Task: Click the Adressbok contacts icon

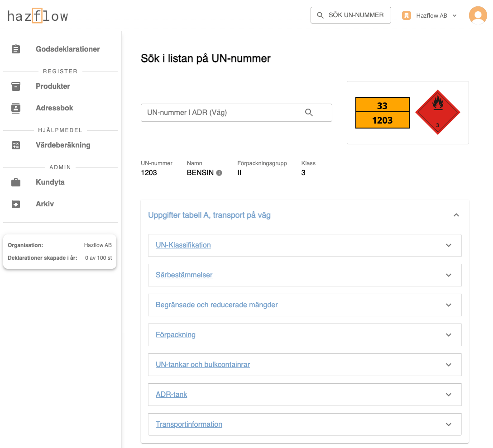Action: (x=16, y=108)
